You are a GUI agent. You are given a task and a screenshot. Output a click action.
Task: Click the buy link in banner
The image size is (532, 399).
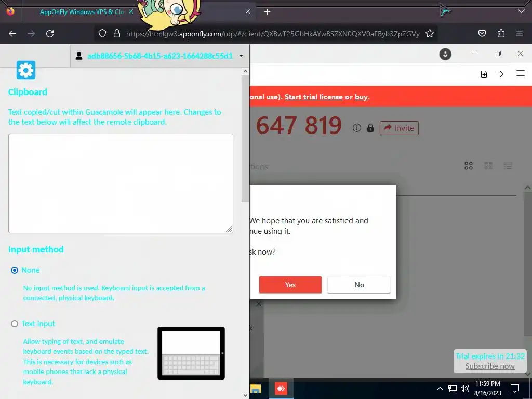[361, 97]
